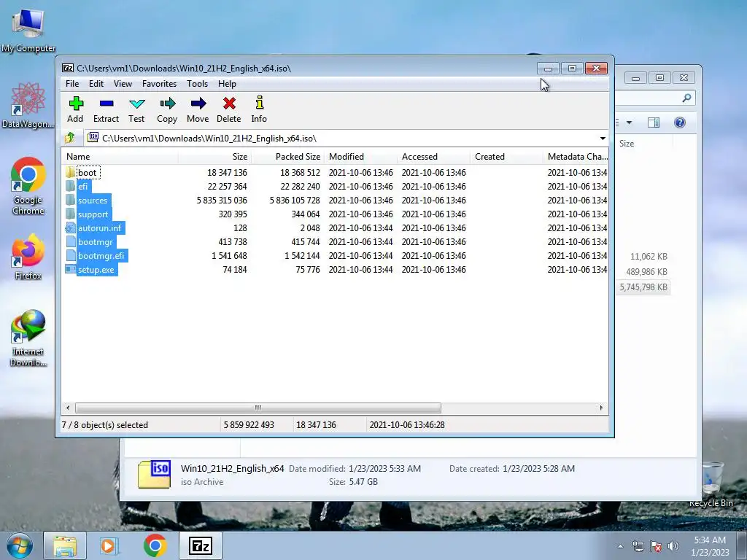The height and width of the screenshot is (560, 747).
Task: Click the 7-Zip taskbar button
Action: (200, 545)
